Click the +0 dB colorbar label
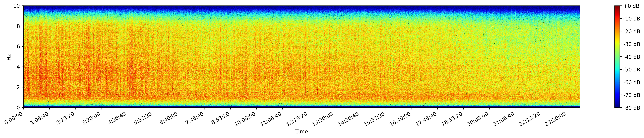The width and height of the screenshot is (644, 138). [x=631, y=6]
